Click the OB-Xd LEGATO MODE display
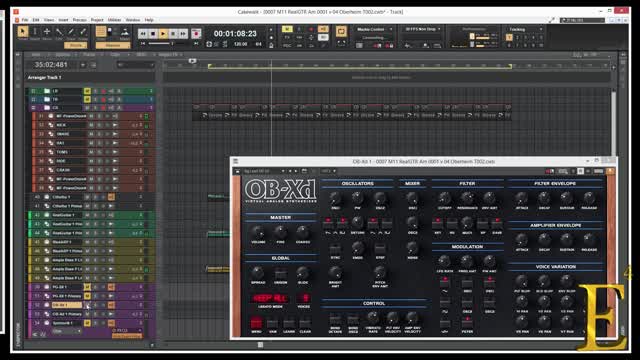Image resolution: width=640 pixels, height=360 pixels. coord(270,298)
